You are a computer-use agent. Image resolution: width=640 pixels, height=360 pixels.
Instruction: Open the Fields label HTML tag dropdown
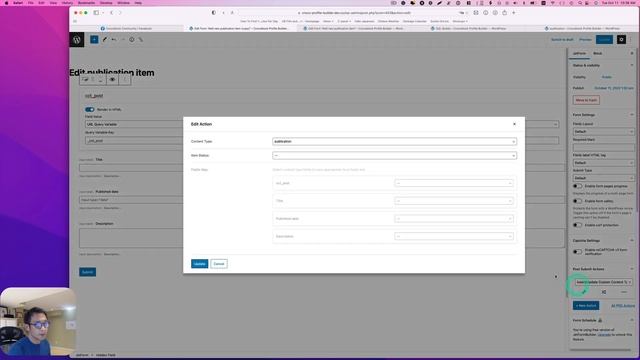603,162
